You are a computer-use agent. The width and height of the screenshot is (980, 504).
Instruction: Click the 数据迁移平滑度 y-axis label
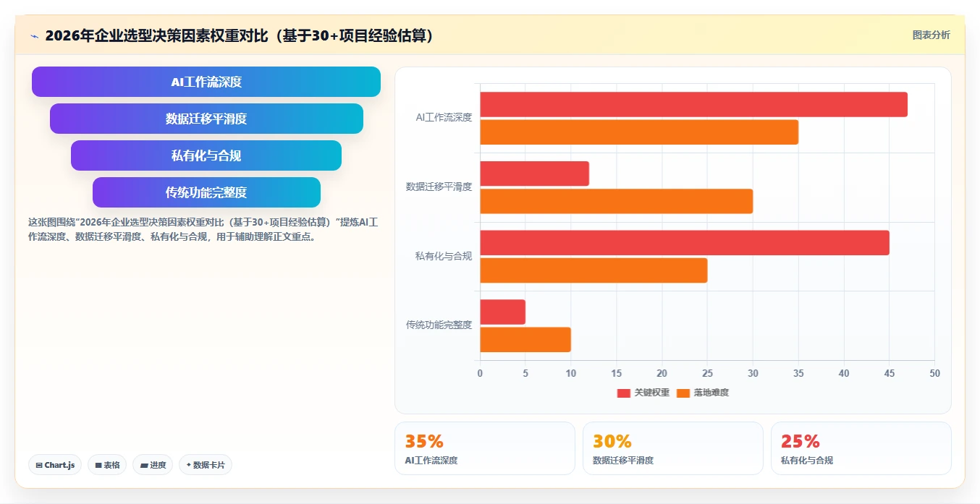click(439, 187)
